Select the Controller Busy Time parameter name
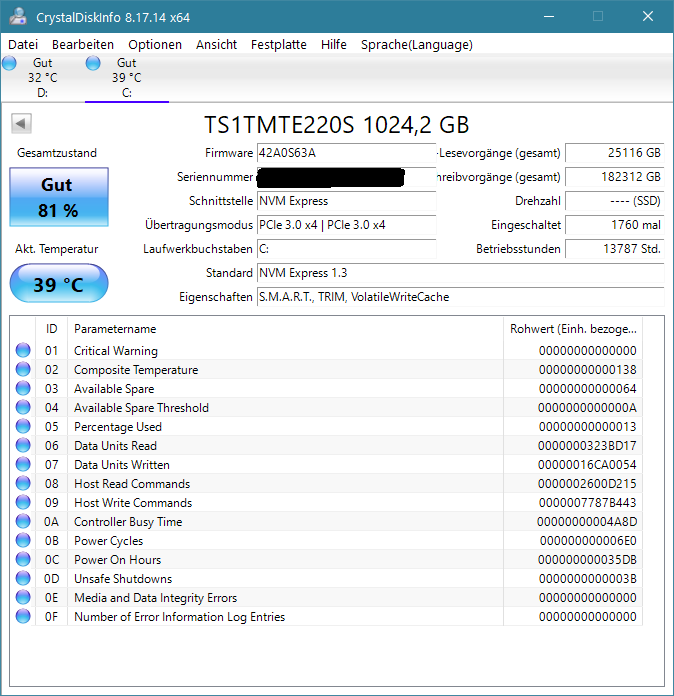The height and width of the screenshot is (696, 674). pyautogui.click(x=128, y=522)
